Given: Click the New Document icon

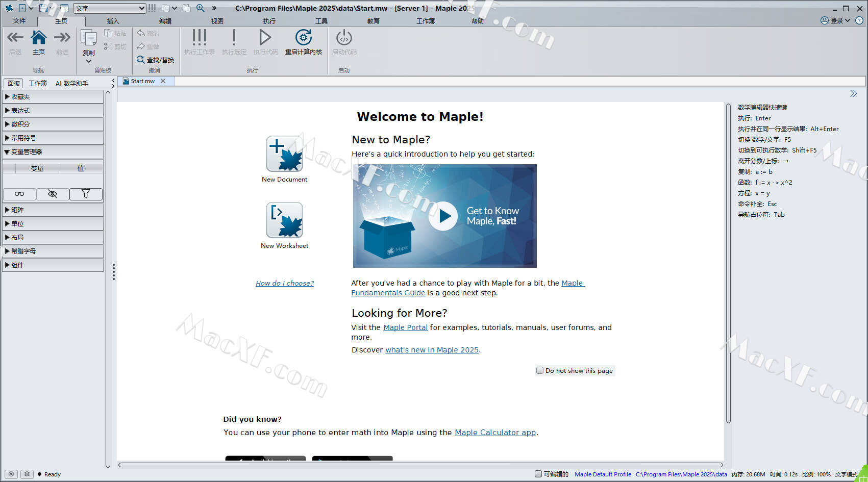Looking at the screenshot, I should coord(284,154).
